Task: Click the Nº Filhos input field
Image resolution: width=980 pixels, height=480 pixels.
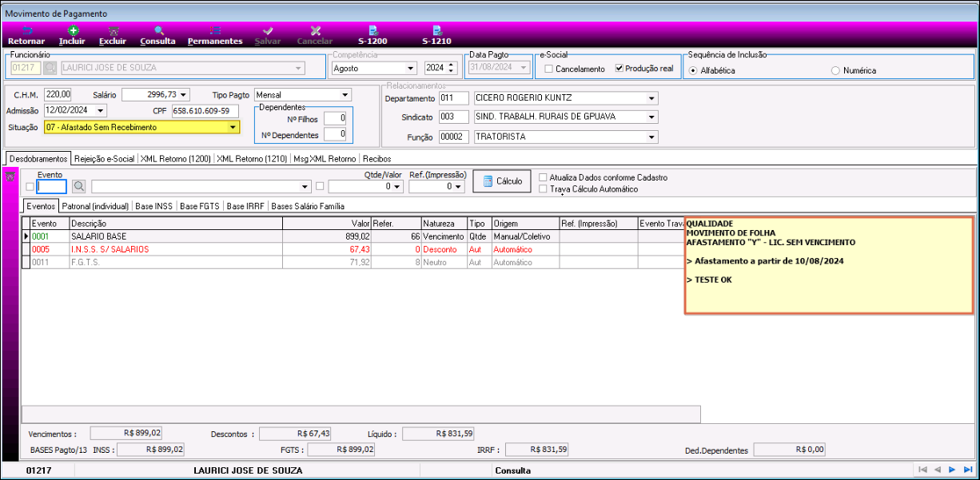Action: (335, 118)
